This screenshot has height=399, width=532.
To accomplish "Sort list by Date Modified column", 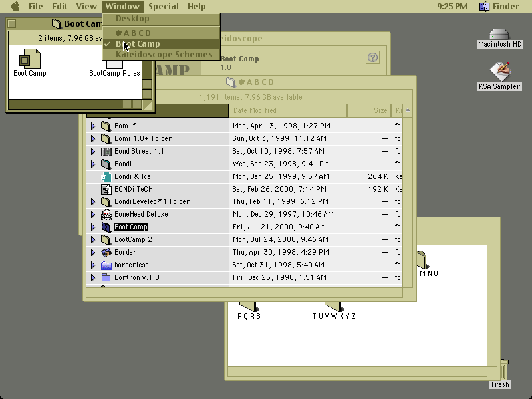I will pyautogui.click(x=288, y=110).
